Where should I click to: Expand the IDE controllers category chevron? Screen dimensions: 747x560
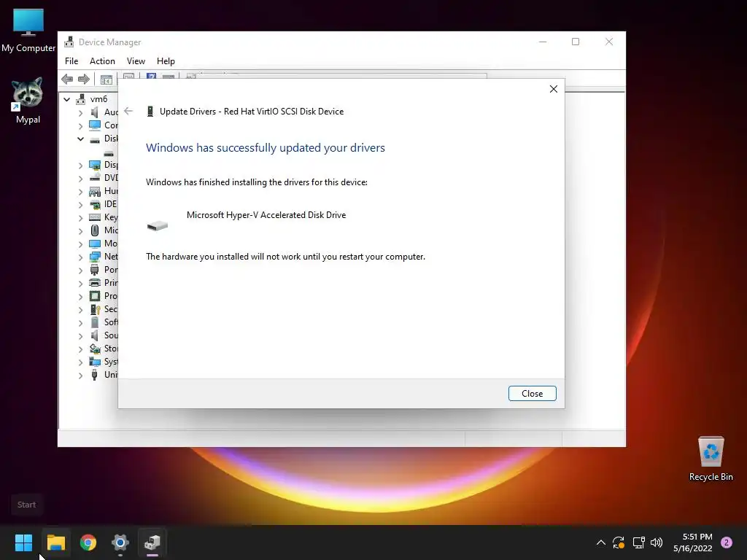pos(80,205)
